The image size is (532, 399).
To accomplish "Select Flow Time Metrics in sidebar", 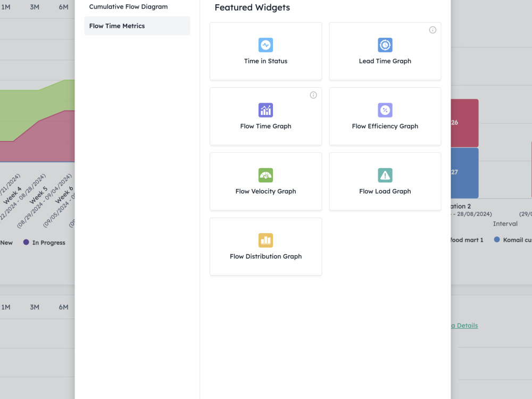I will [137, 26].
